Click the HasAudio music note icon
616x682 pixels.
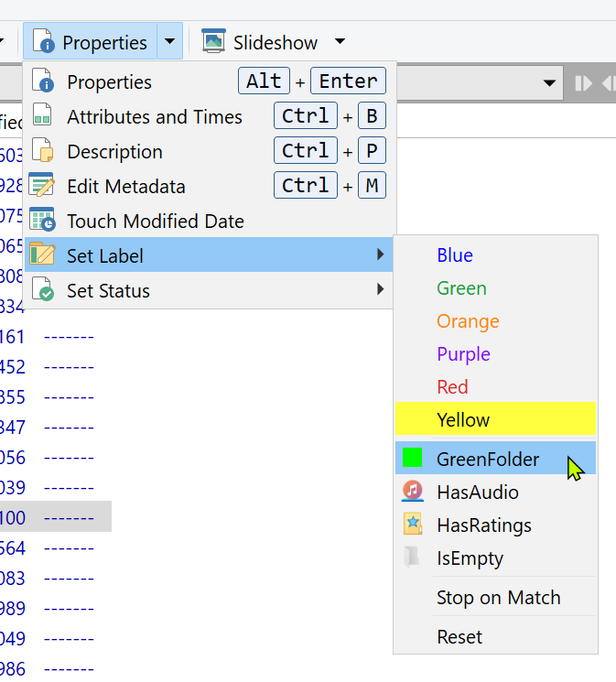pyautogui.click(x=413, y=491)
